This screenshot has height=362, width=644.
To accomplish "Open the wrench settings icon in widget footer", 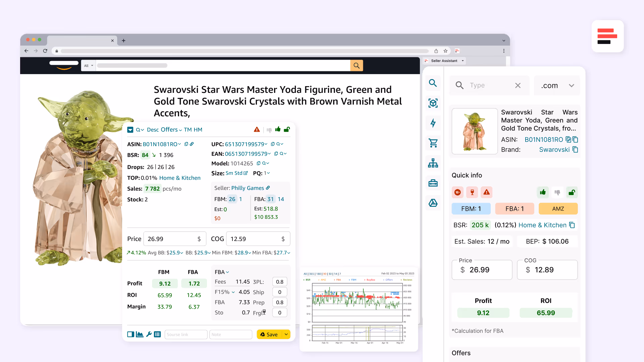I will pos(149,335).
